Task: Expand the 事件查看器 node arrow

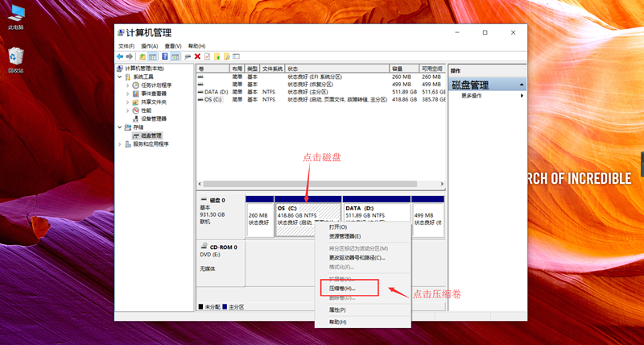Action: 128,94
